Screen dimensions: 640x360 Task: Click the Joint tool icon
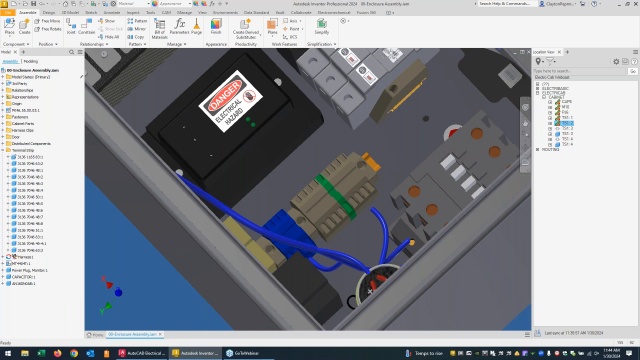[x=71, y=27]
